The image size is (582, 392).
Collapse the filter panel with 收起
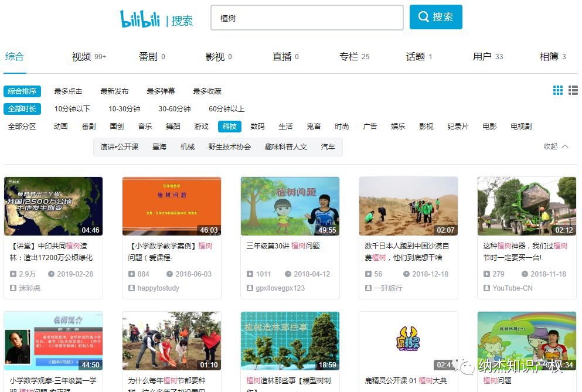(x=551, y=146)
